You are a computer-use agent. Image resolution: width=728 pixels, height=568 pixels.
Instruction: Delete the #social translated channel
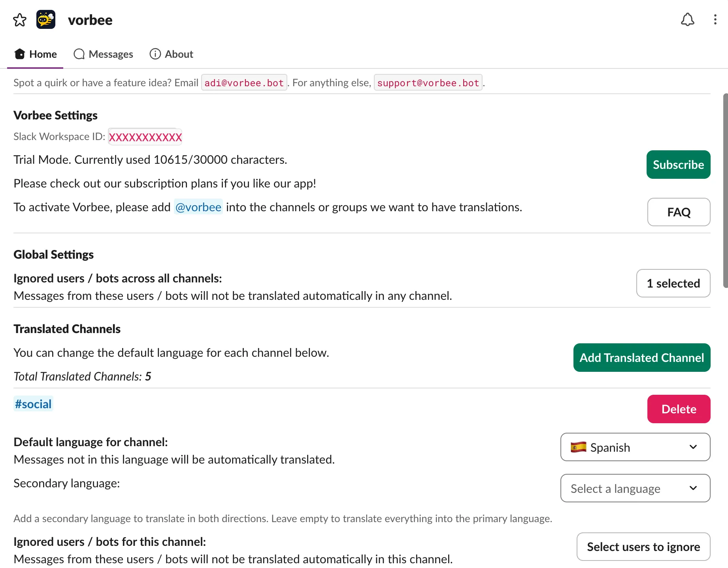[x=679, y=409]
